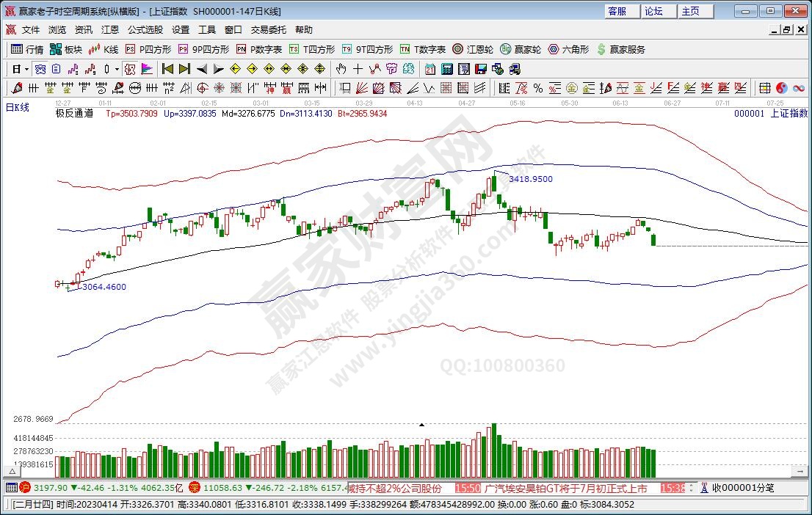Step forward with the right arrow
812x515 pixels.
click(x=218, y=69)
